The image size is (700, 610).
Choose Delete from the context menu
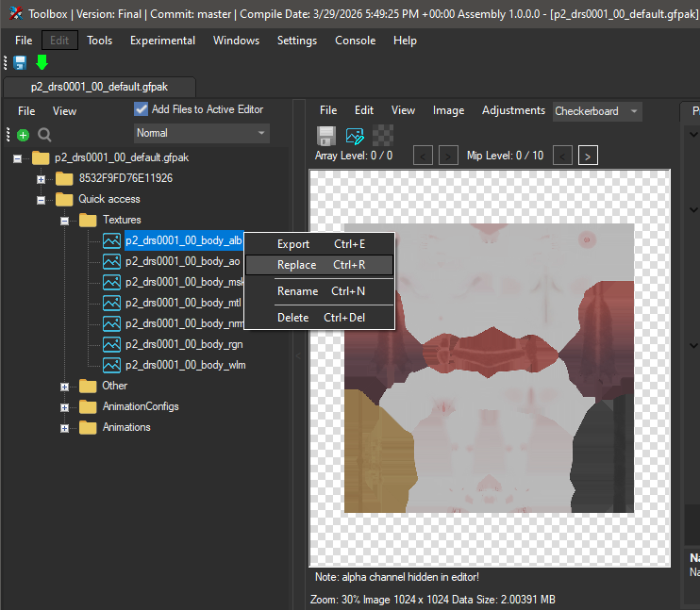click(320, 318)
